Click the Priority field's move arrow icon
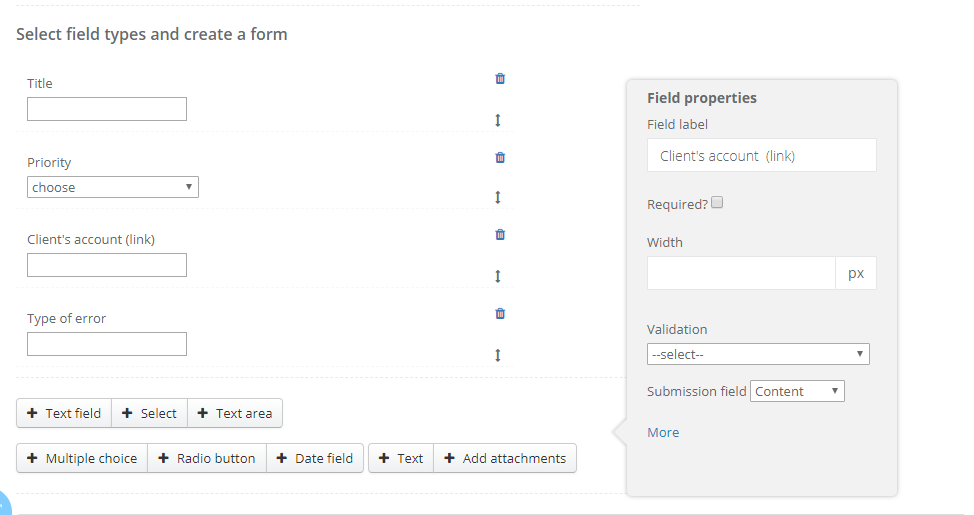Image resolution: width=974 pixels, height=515 pixels. click(x=498, y=197)
